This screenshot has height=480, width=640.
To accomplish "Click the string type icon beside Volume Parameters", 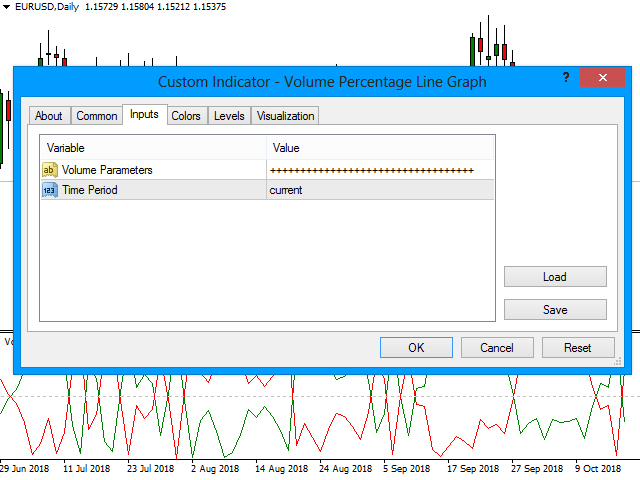I will tap(49, 170).
